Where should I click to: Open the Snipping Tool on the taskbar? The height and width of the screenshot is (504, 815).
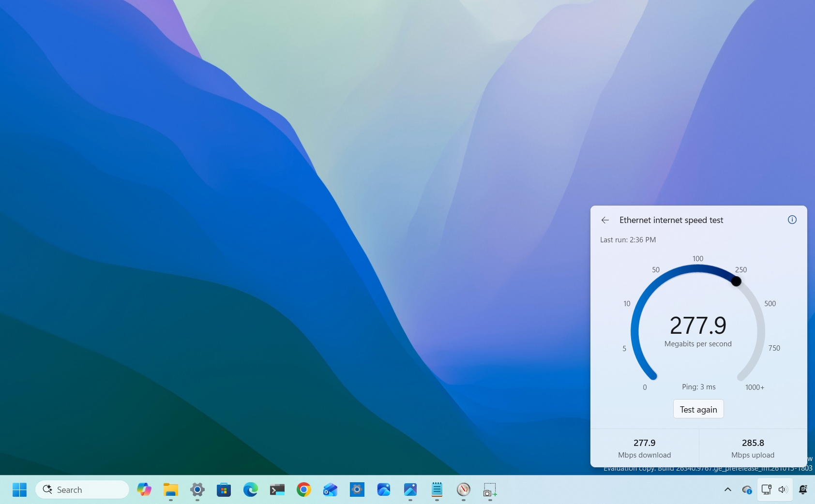(x=490, y=489)
